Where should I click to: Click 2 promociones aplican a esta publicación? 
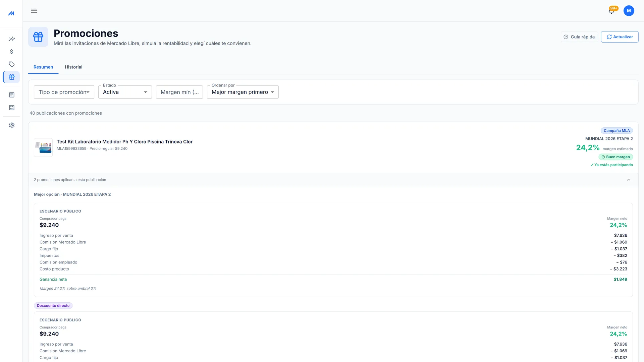(x=70, y=180)
